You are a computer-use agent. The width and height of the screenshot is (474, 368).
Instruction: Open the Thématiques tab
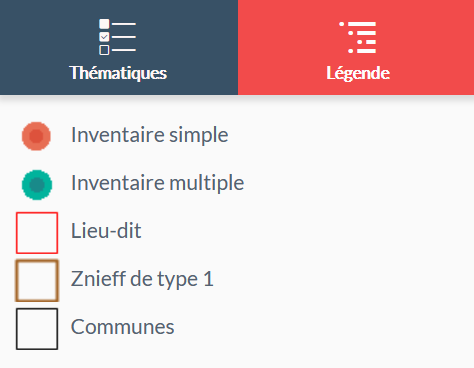(x=119, y=47)
